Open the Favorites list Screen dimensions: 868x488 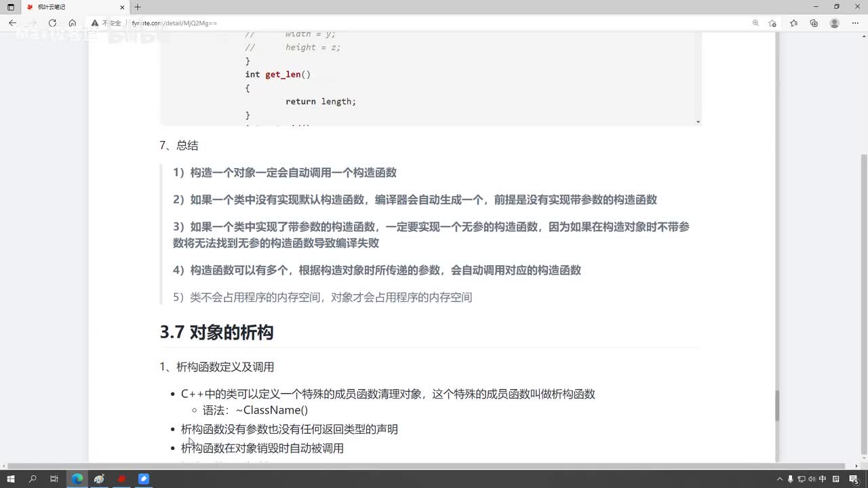tap(793, 23)
